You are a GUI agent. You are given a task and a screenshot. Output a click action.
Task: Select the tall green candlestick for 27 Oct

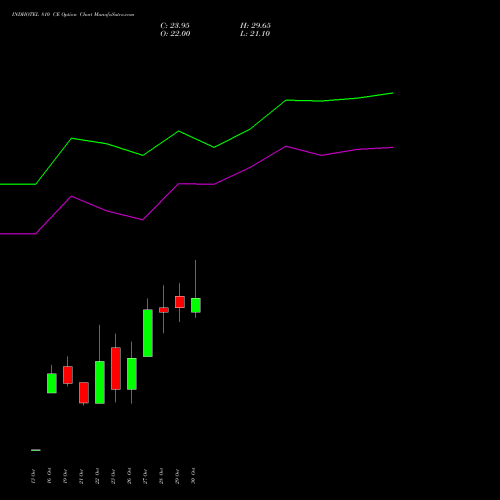(148, 333)
